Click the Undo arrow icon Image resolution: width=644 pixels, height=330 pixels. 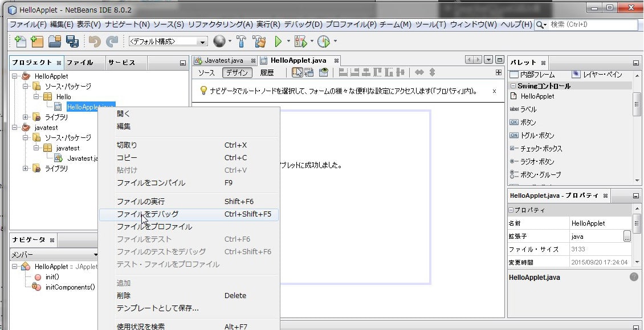[x=95, y=41]
